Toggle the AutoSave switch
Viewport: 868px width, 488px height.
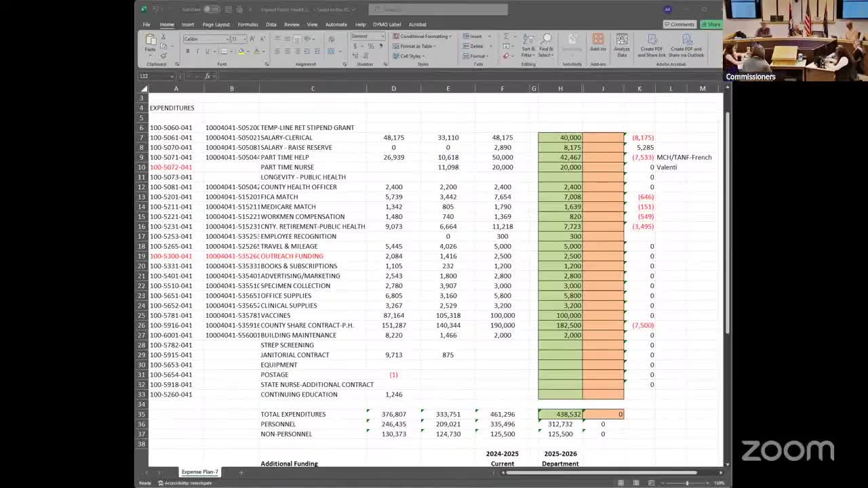[x=212, y=9]
